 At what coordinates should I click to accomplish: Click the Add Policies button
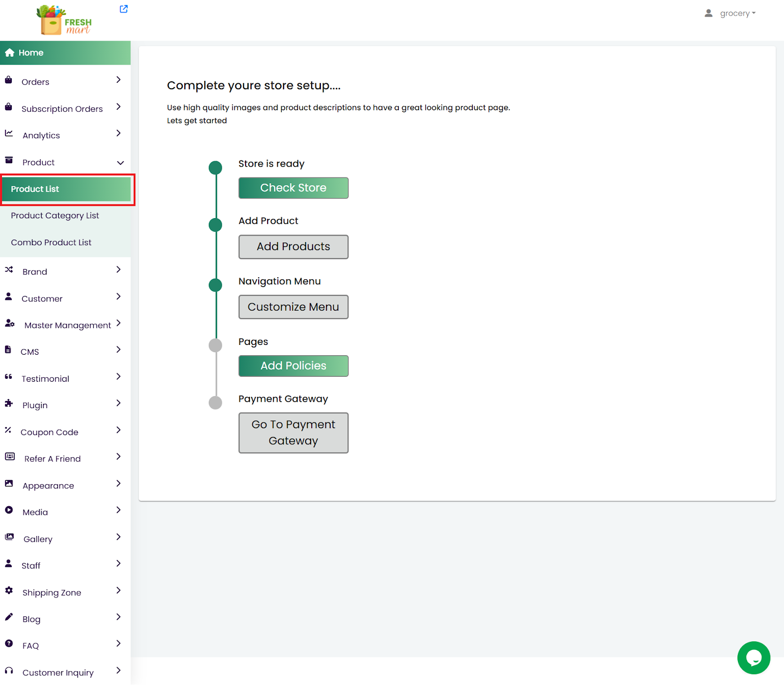[293, 366]
